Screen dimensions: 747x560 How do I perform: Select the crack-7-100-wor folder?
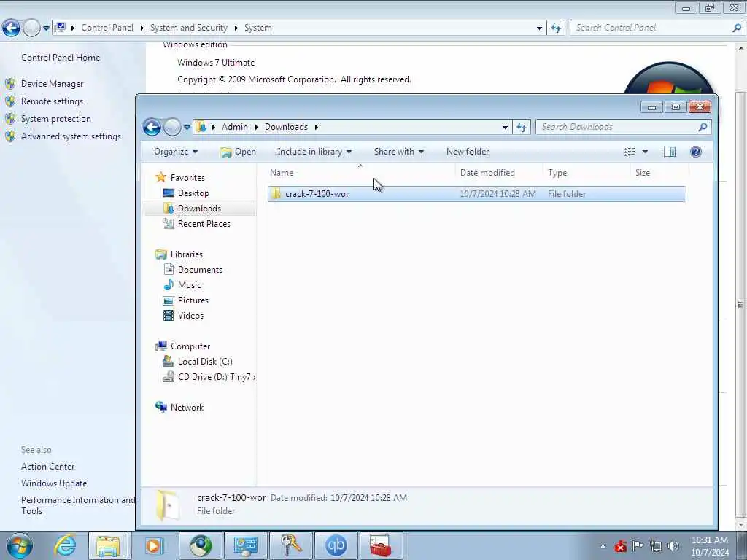(476, 194)
